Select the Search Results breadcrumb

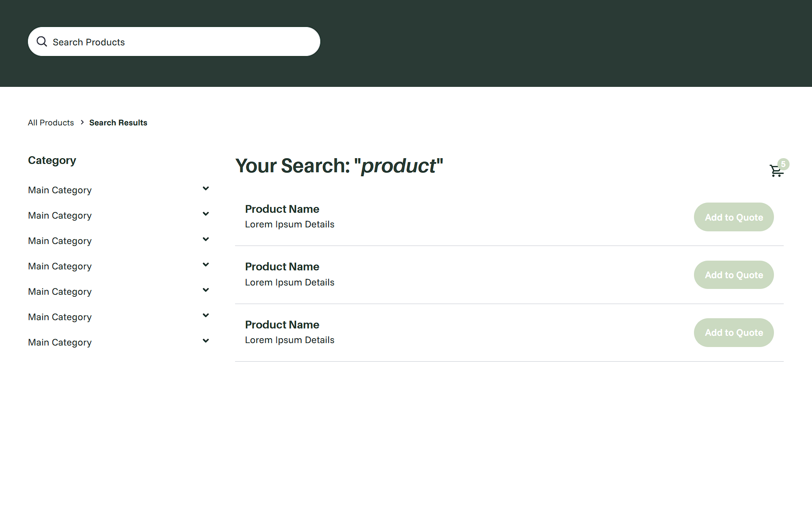pos(118,123)
